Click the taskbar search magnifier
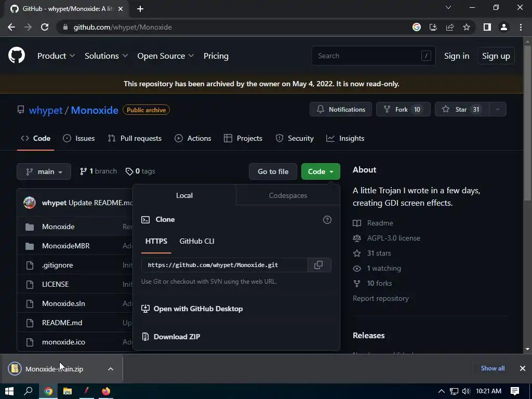The image size is (532, 399). coord(28,391)
